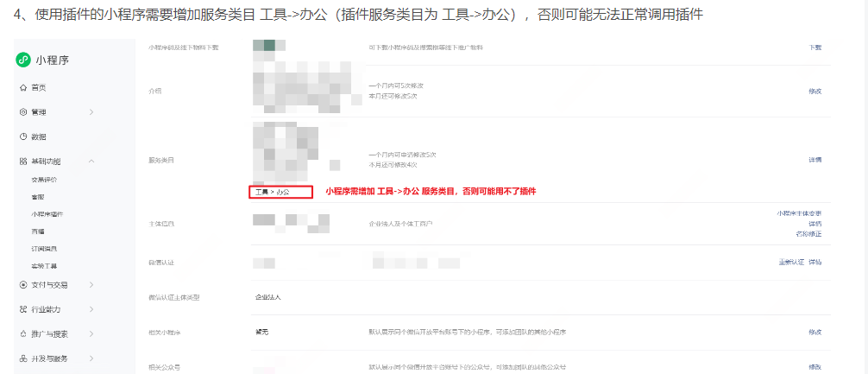The image size is (868, 374).
Task: Expand the 行业能力 menu chevron
Action: (91, 309)
